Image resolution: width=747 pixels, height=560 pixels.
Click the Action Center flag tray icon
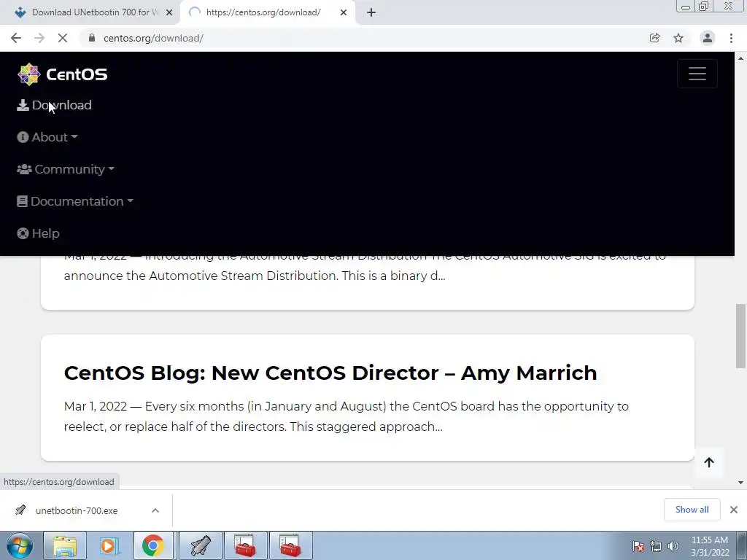click(x=638, y=546)
